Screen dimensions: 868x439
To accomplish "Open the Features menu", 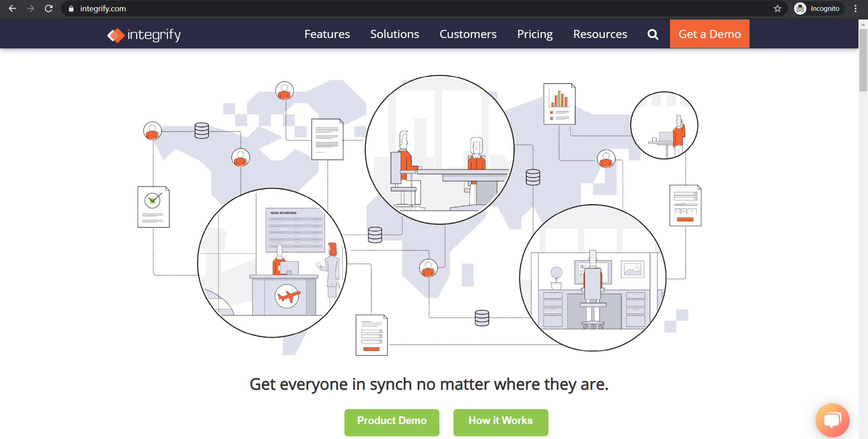I will [x=327, y=34].
